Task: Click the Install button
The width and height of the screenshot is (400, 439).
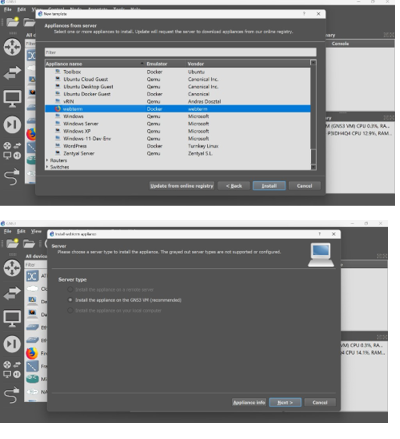Action: coord(269,186)
